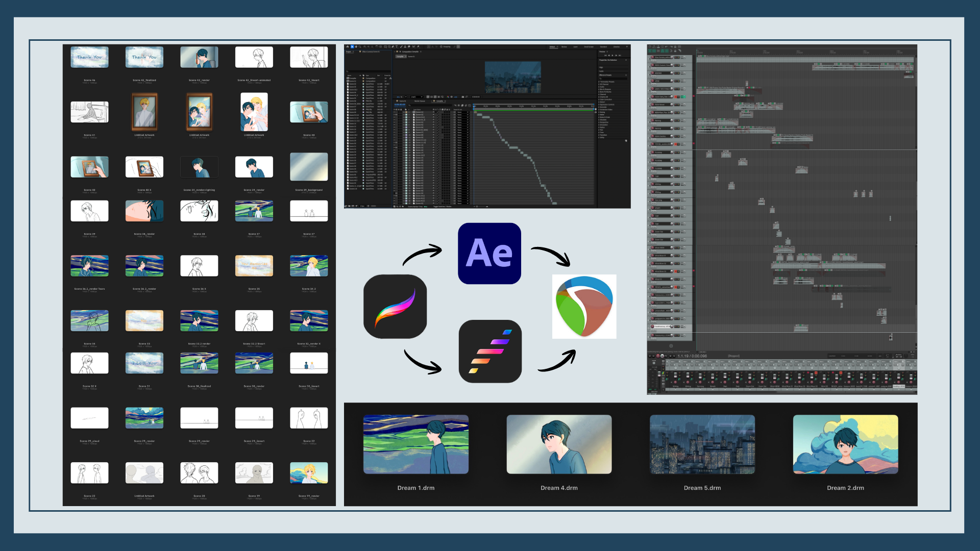Open the Scene 30_finalized thumbnail
Screen dimensions: 980x551
point(199,363)
